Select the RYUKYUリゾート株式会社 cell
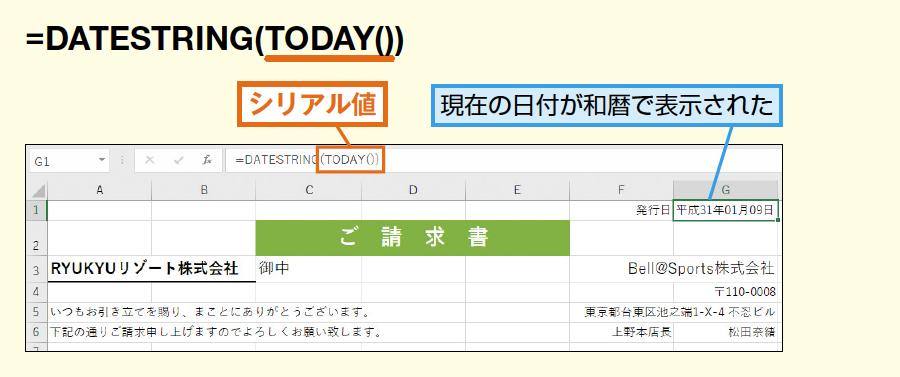This screenshot has width=900, height=377. click(x=152, y=269)
